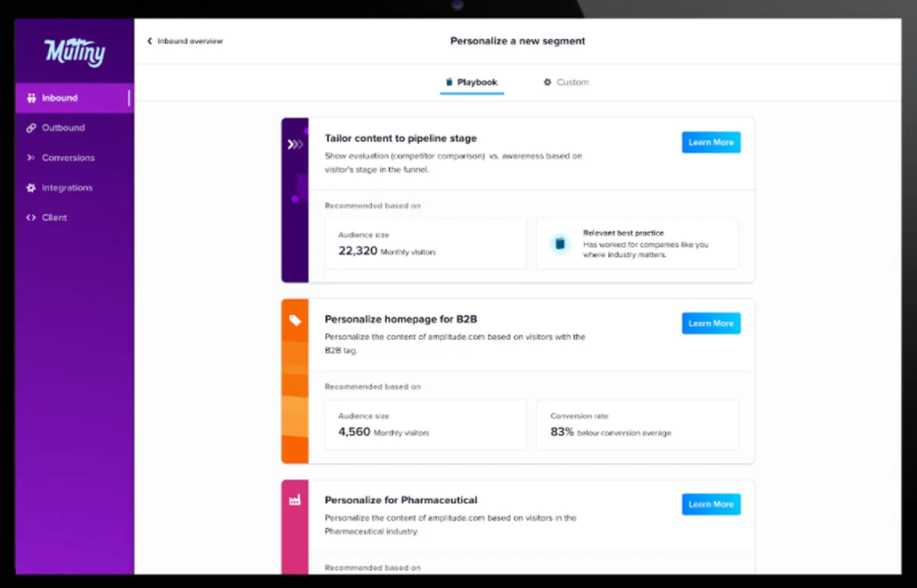The image size is (917, 588).
Task: Click the '4,560 Monthly visitors' audience size box
Action: click(x=426, y=425)
